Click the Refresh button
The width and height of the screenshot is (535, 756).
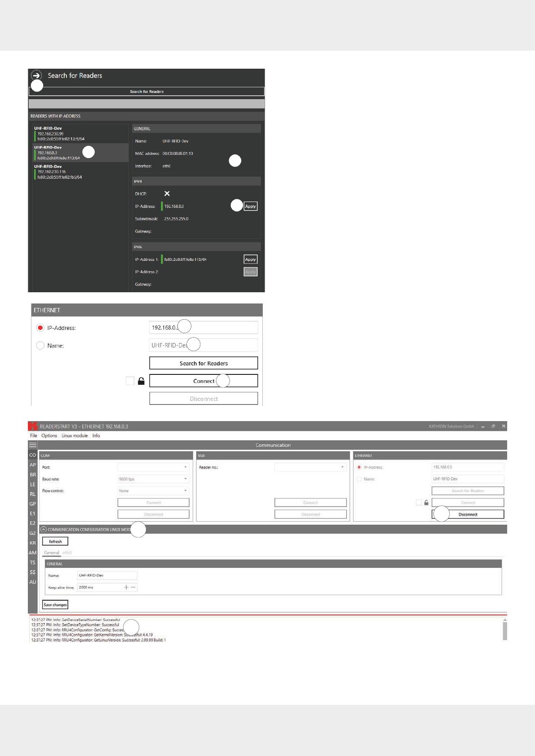[55, 541]
